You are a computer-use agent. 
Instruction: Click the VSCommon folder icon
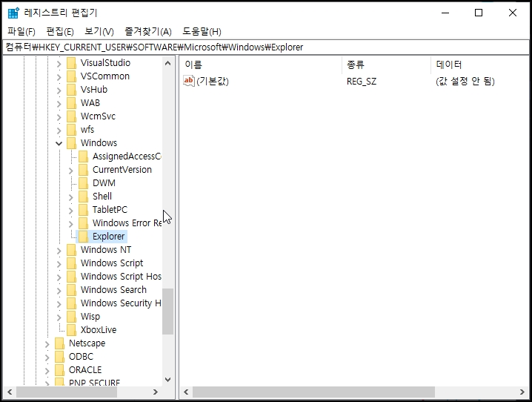pyautogui.click(x=72, y=76)
